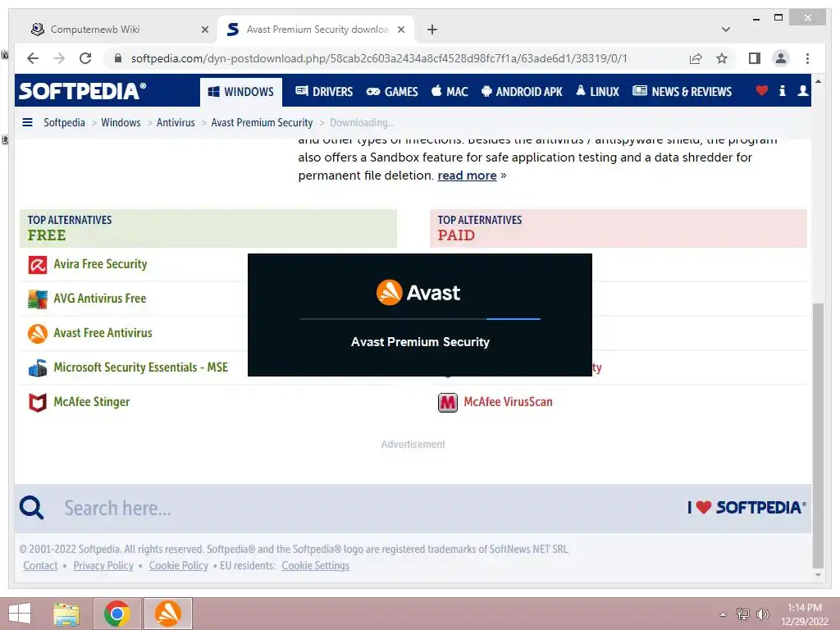Click the Chrome taskbar icon

[x=117, y=614]
